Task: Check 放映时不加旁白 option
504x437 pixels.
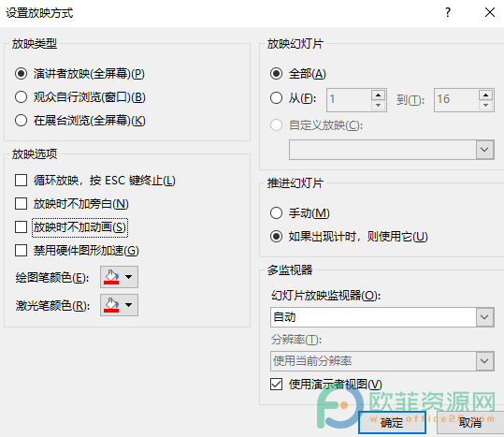Action: (21, 204)
